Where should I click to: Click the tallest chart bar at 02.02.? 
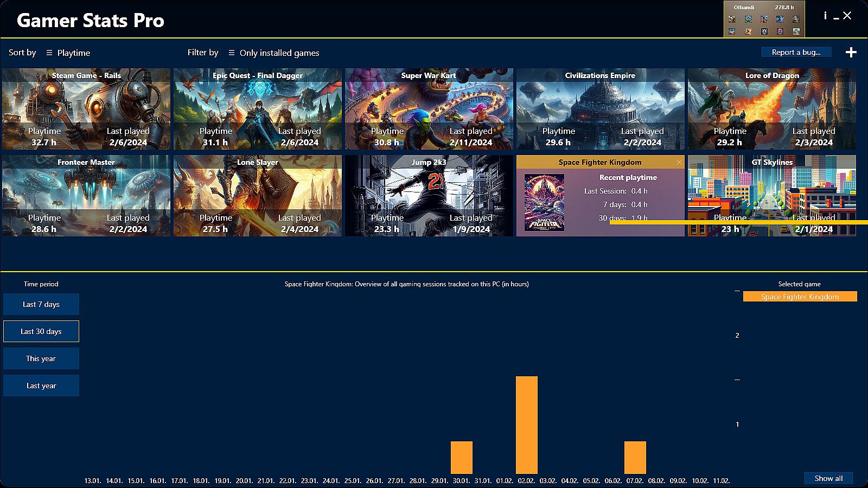click(x=527, y=425)
